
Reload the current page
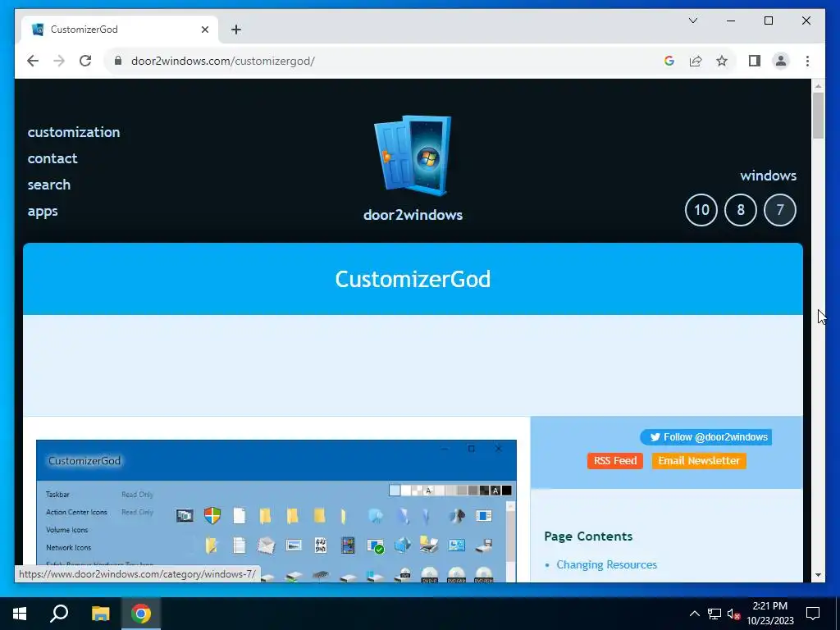coord(85,61)
